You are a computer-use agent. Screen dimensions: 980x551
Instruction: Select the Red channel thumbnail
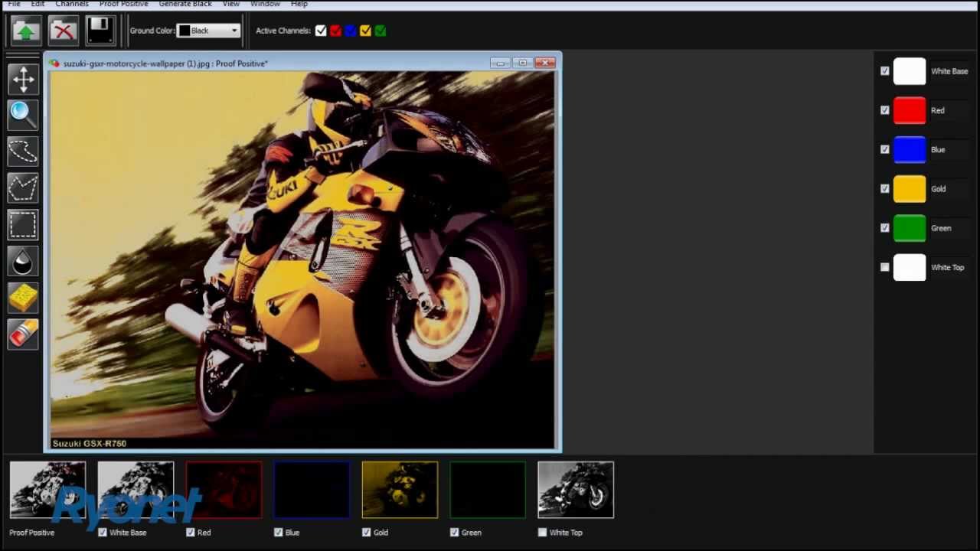(224, 490)
